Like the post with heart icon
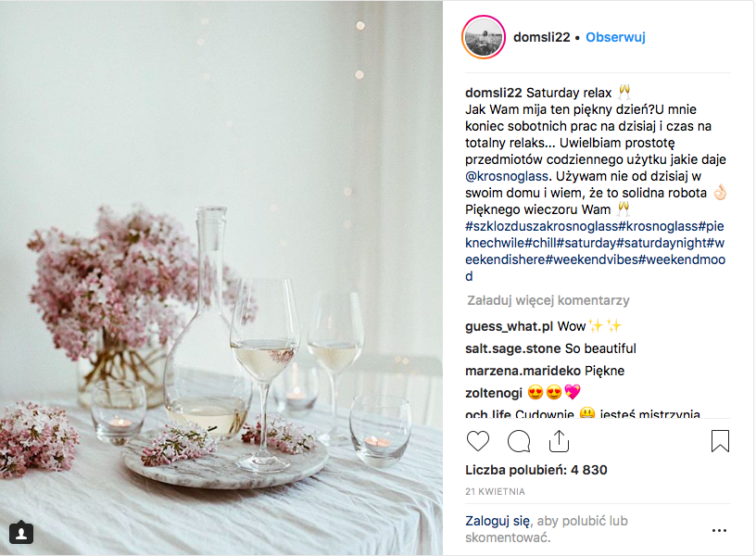This screenshot has height=556, width=756. click(x=478, y=441)
